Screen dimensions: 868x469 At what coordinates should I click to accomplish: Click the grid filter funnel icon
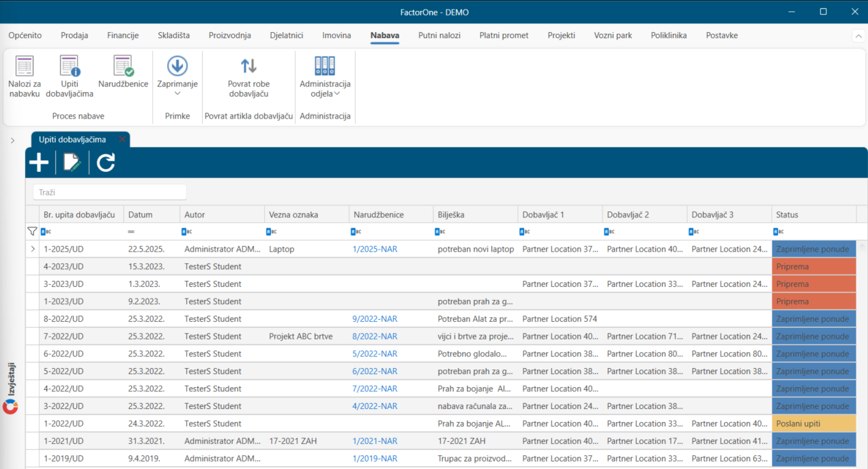pyautogui.click(x=32, y=232)
